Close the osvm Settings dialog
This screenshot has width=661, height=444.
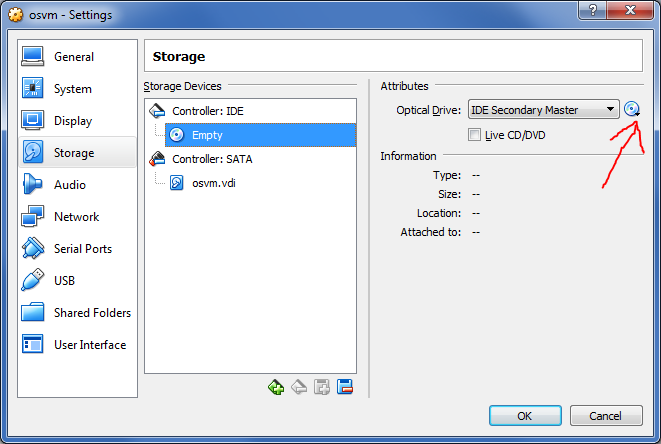630,10
